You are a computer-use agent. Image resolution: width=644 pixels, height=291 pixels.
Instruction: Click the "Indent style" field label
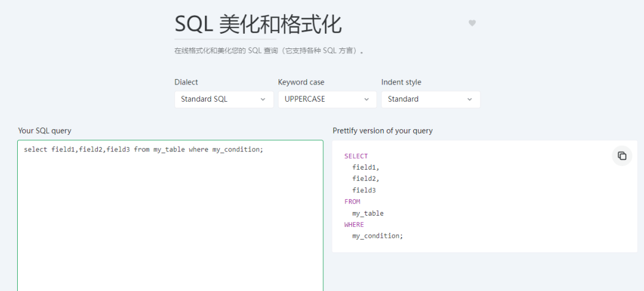401,82
